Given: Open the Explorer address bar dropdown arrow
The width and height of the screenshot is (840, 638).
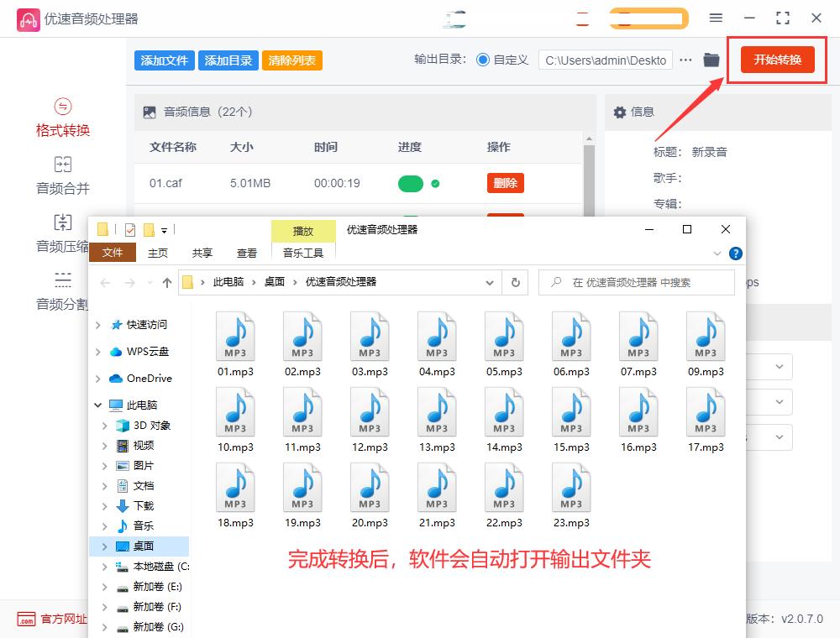Looking at the screenshot, I should click(491, 283).
